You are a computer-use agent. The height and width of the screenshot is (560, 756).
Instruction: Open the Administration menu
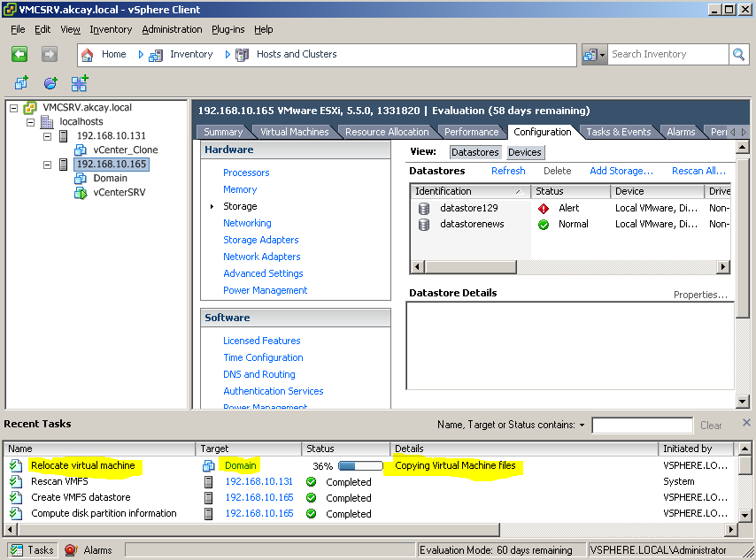click(172, 29)
